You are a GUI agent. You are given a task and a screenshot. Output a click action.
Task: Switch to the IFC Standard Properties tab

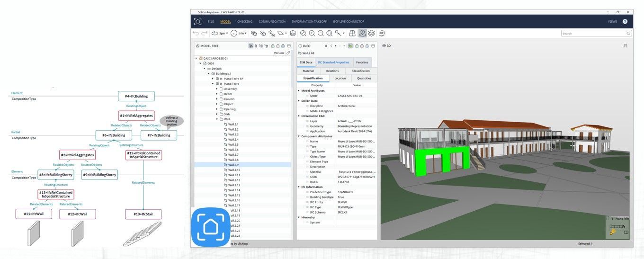[333, 63]
